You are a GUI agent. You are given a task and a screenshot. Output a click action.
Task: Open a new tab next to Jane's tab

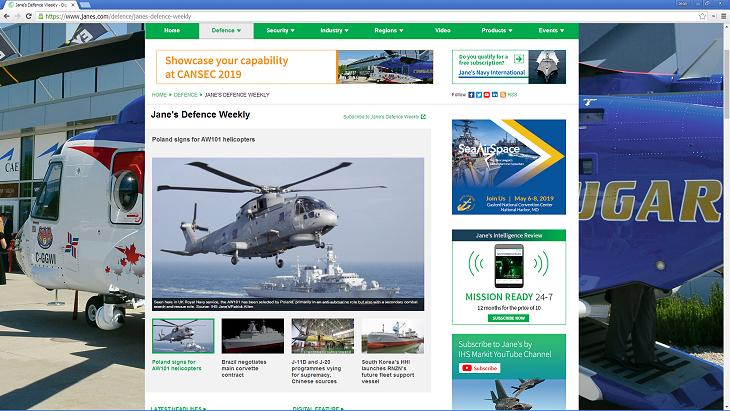[85, 5]
